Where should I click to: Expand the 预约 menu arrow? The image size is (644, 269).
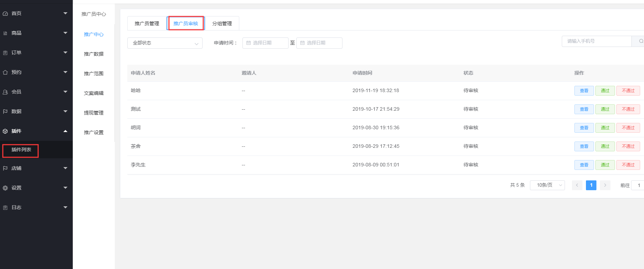tap(65, 72)
